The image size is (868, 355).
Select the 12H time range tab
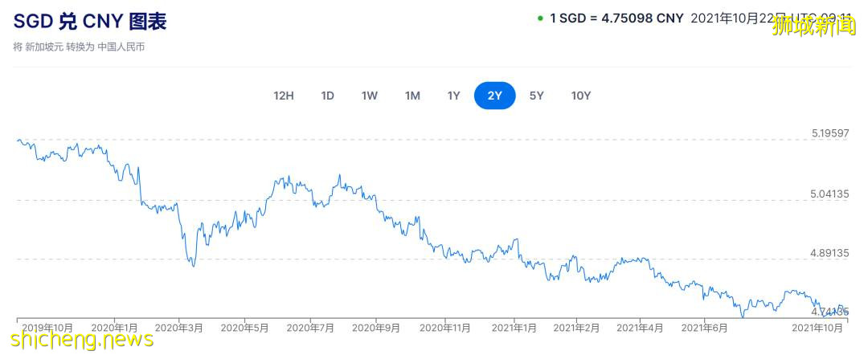[x=284, y=96]
